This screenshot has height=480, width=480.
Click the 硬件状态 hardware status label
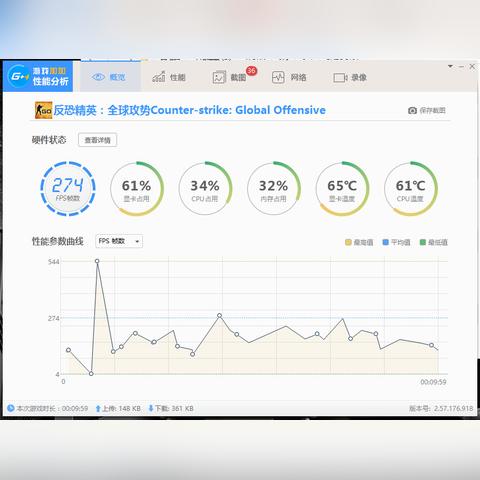tap(49, 140)
